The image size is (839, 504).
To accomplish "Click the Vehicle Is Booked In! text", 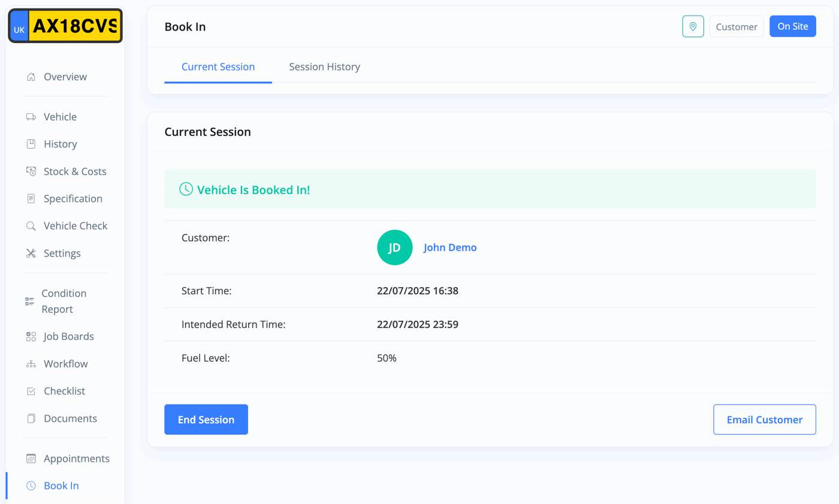I will (253, 190).
